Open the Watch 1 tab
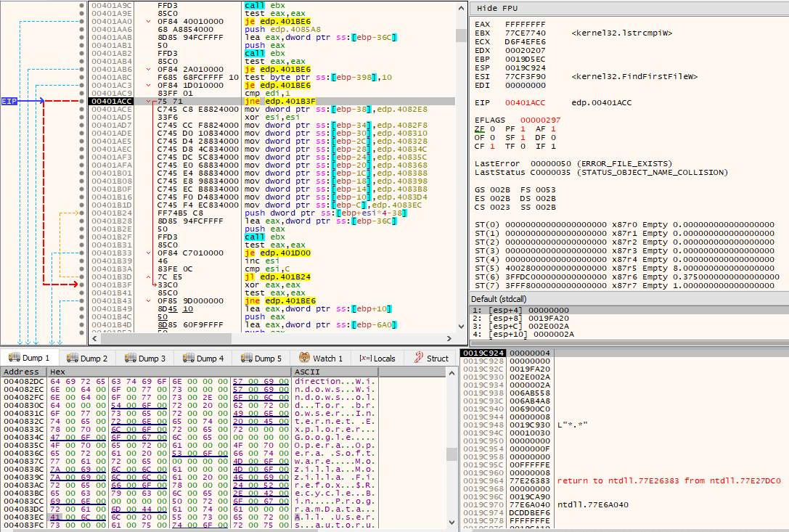 click(321, 359)
